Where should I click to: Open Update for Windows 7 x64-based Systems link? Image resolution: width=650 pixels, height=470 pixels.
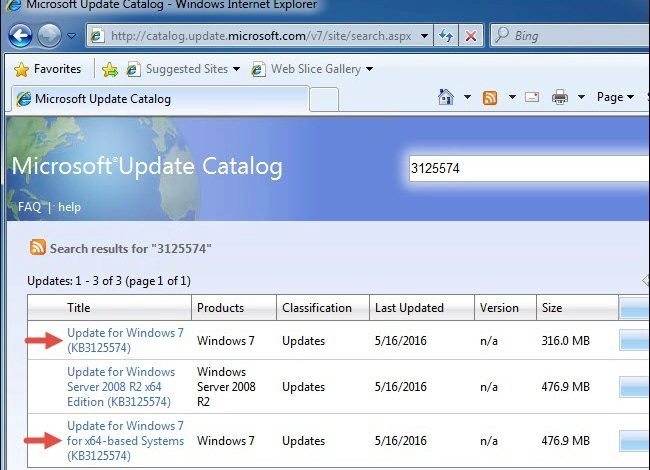coord(125,441)
